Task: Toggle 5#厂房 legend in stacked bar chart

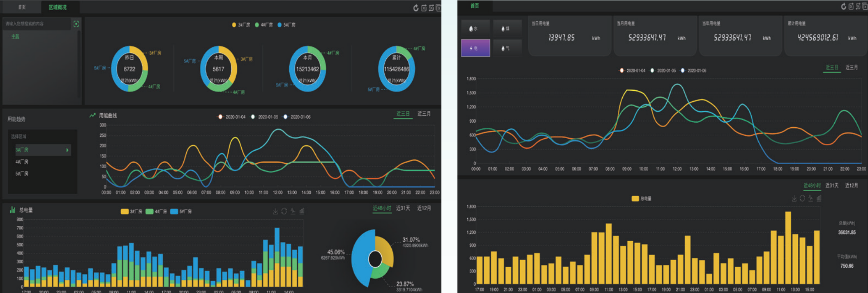Action: (x=181, y=211)
